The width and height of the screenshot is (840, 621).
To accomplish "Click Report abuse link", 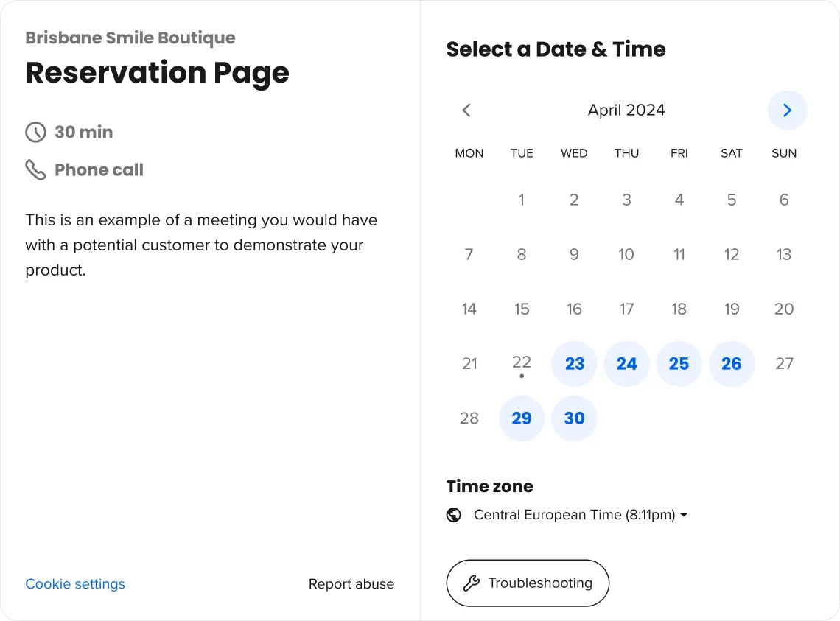I will (x=351, y=584).
